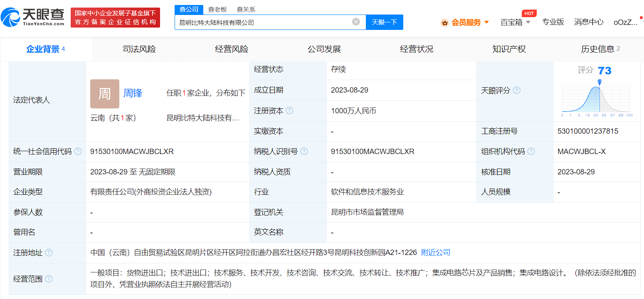Switch to the 查关系 search tab
This screenshot has width=644, height=299.
(x=246, y=9)
